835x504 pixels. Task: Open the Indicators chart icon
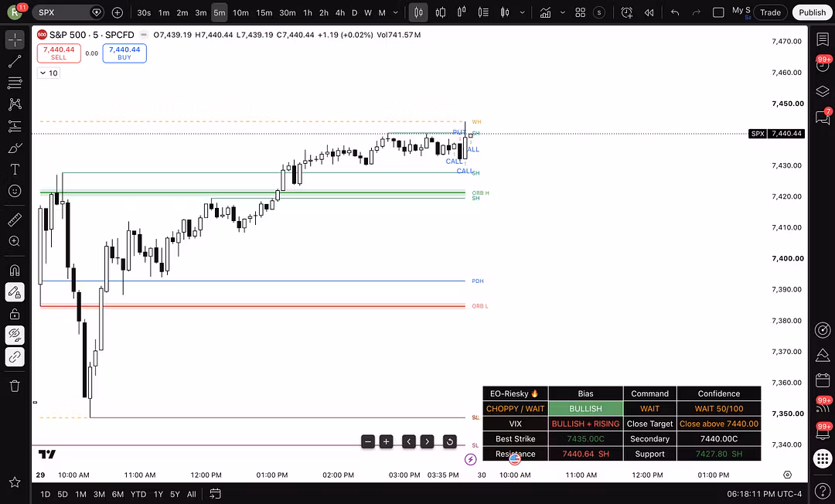click(545, 12)
